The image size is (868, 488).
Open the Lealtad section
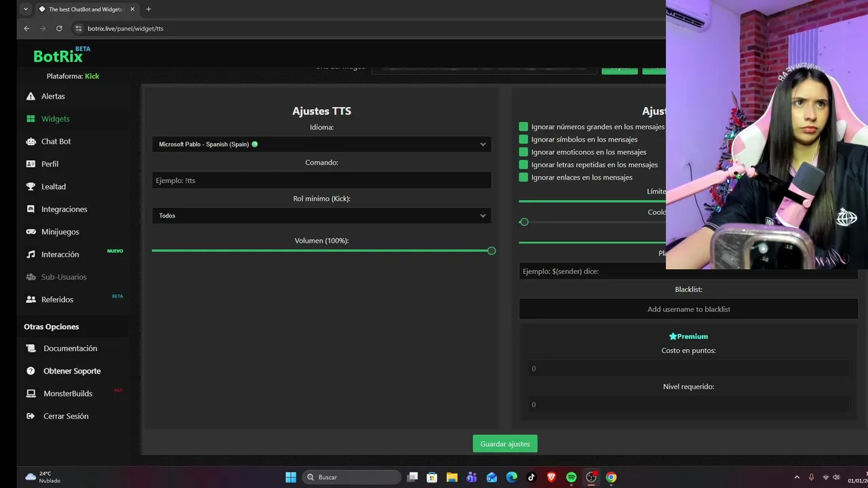[x=54, y=186]
